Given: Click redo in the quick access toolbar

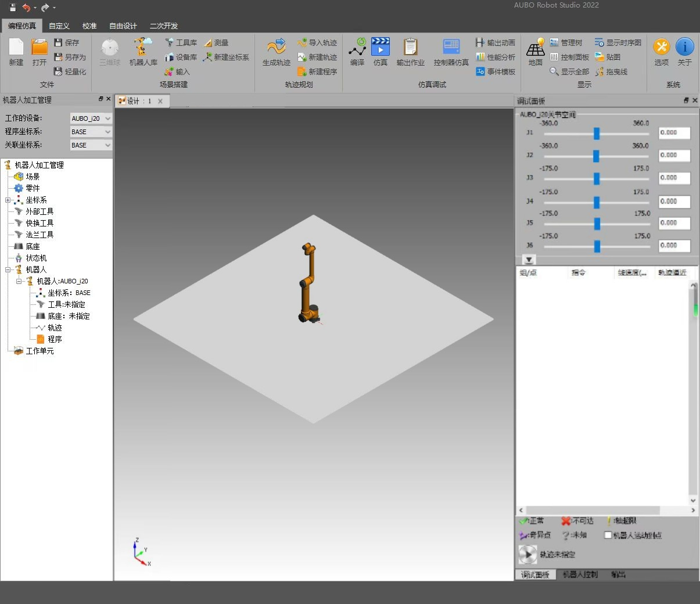Looking at the screenshot, I should [x=45, y=8].
